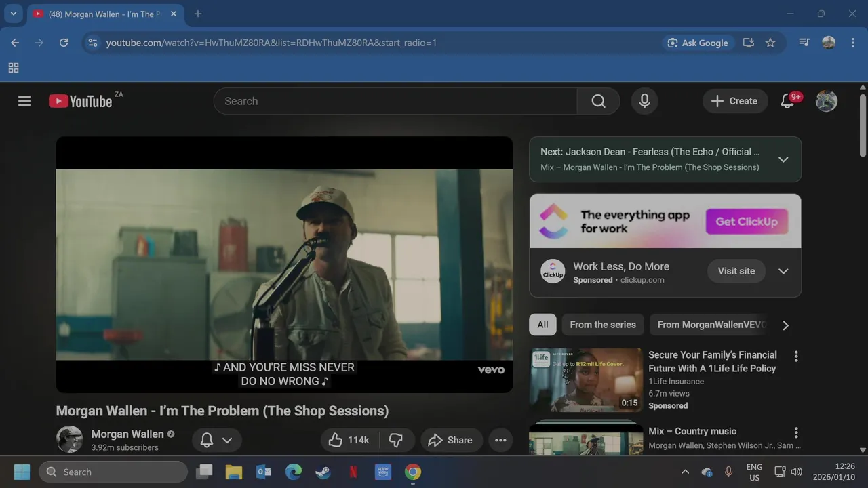View site information icon in address bar

(93, 43)
